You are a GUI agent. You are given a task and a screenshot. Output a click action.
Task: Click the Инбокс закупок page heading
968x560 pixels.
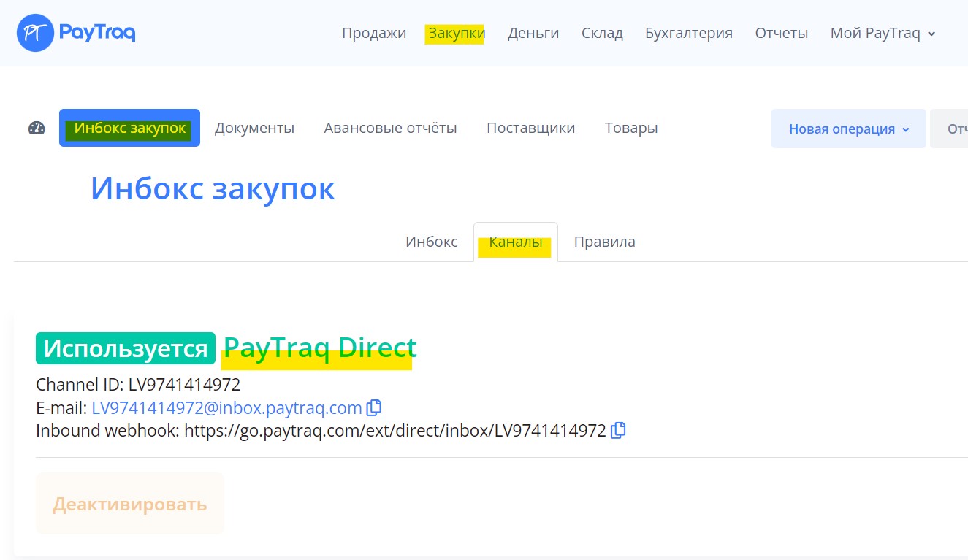[213, 188]
